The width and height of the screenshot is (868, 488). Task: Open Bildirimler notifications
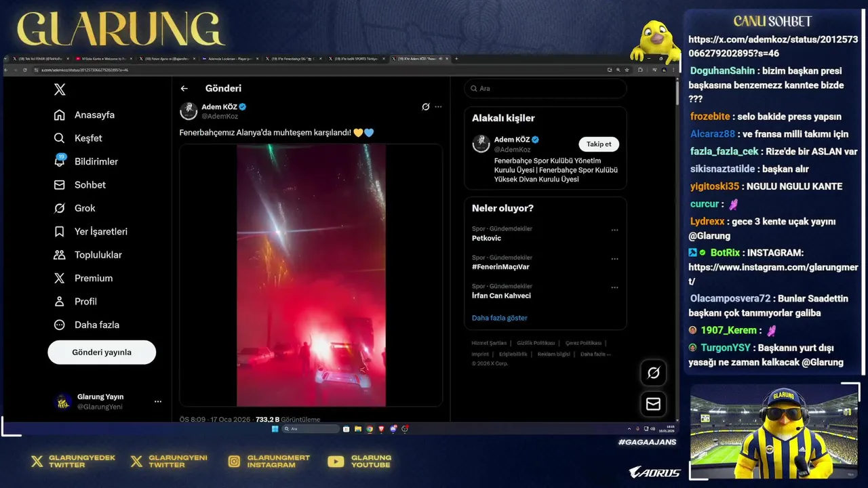[86, 161]
